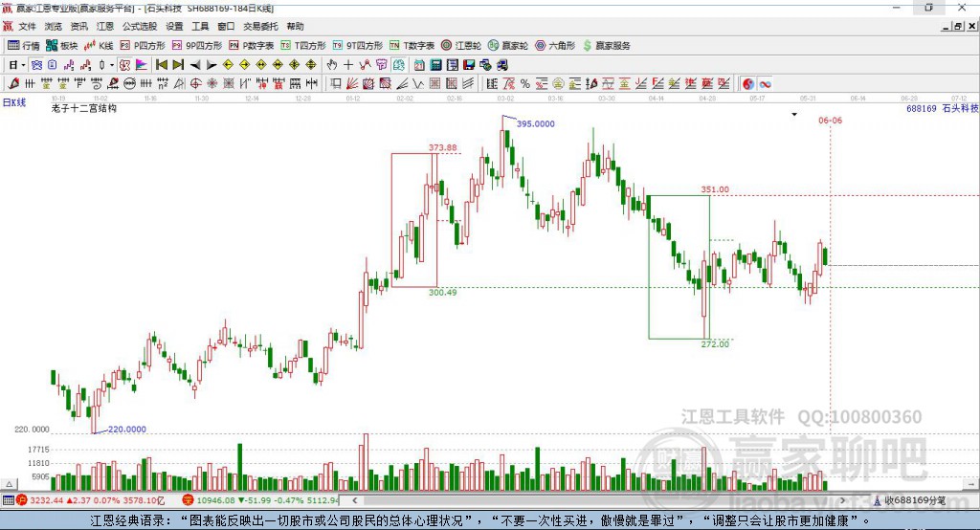This screenshot has width=980, height=530.
Task: Click the 收688169分笔 status bar entry
Action: (909, 500)
